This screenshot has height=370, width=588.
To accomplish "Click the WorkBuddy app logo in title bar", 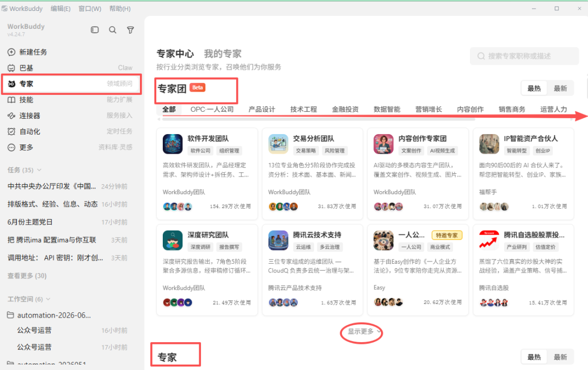I will 4,8.
